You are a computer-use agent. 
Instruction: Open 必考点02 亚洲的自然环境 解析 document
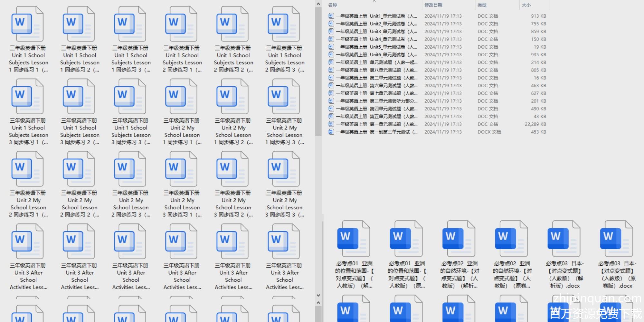pos(459,239)
